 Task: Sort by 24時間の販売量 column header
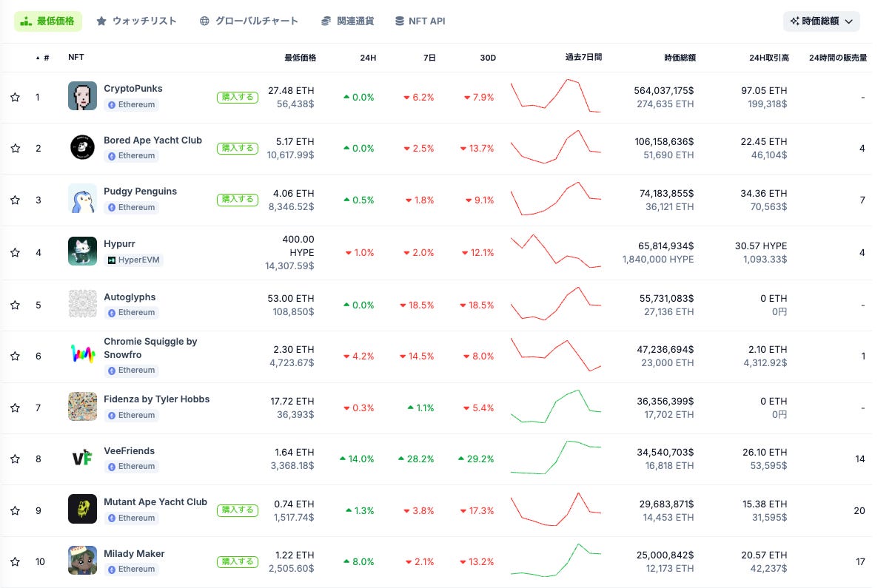click(838, 58)
